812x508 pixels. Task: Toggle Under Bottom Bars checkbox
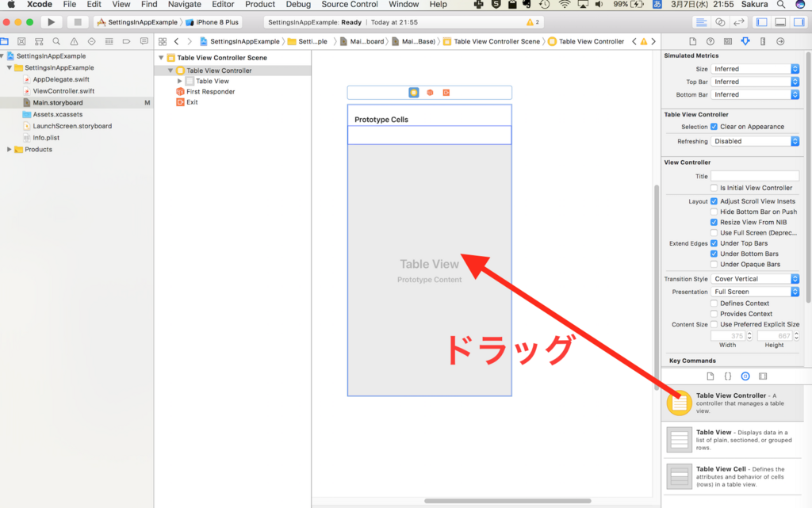tap(714, 254)
